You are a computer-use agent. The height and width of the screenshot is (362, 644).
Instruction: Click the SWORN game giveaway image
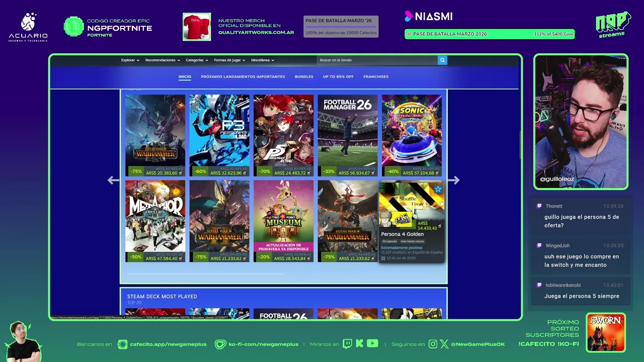[x=606, y=333]
